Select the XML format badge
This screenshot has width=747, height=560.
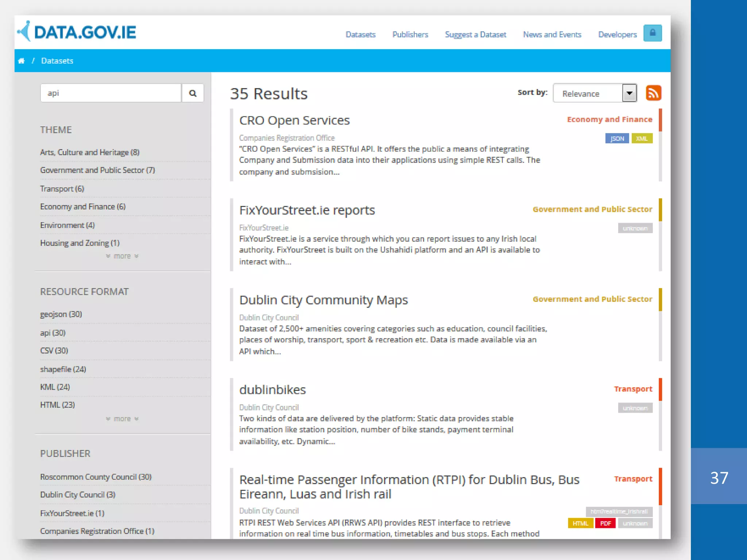pos(642,139)
